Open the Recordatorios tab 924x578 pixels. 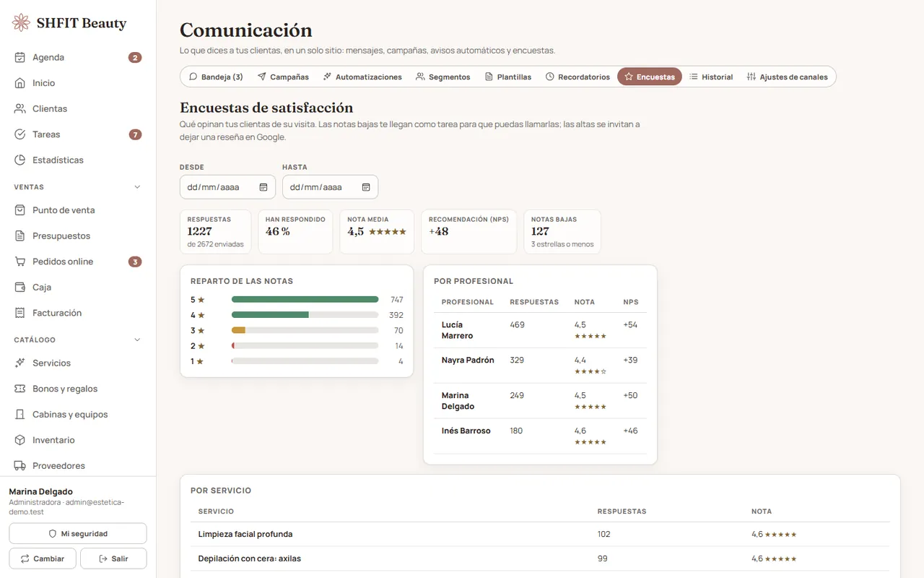click(577, 77)
